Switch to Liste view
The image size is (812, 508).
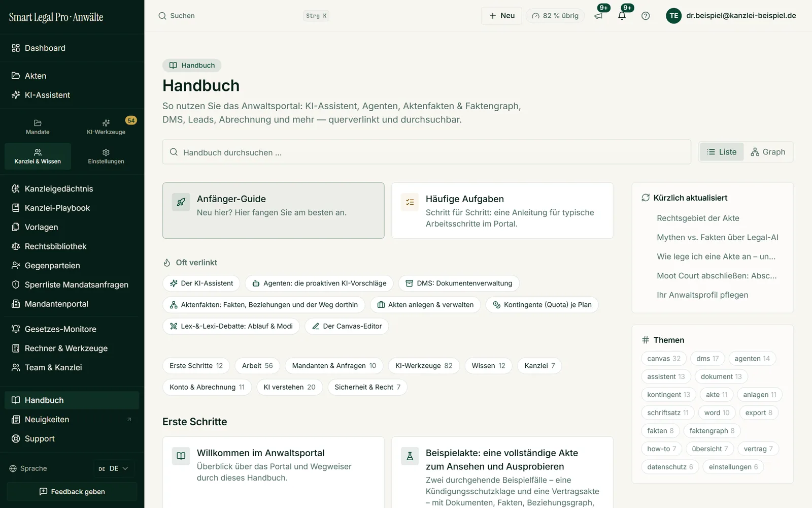point(722,152)
